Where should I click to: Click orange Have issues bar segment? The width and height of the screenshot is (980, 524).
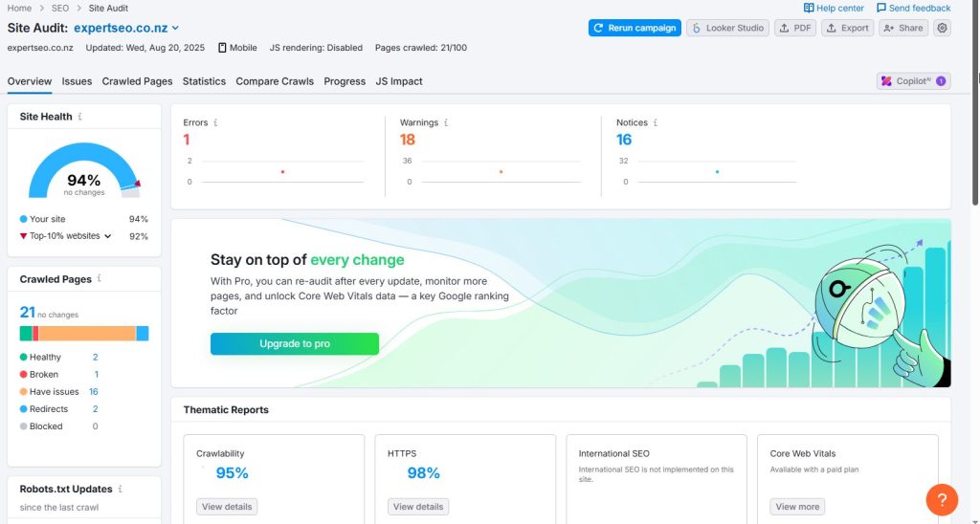(87, 334)
